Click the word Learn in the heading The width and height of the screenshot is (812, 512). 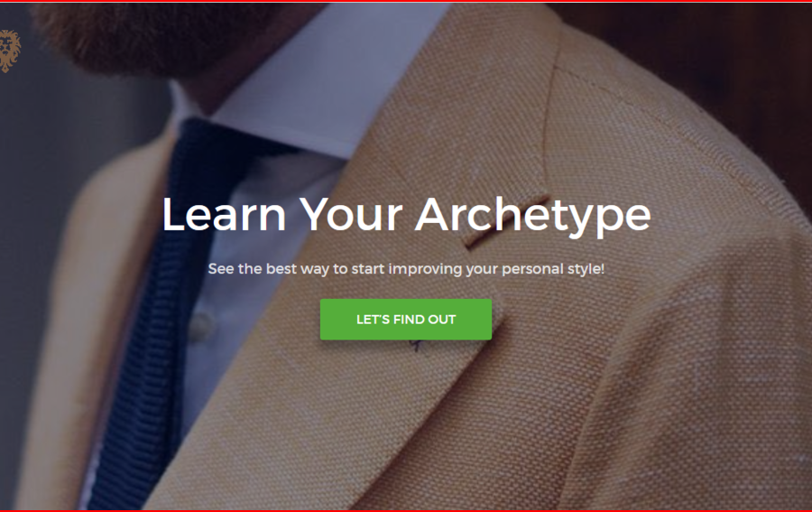[x=224, y=215]
